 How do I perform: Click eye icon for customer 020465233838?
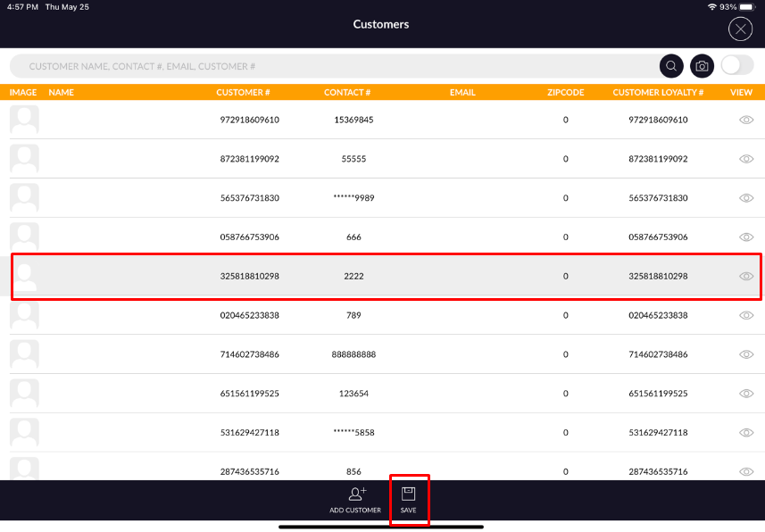click(x=746, y=315)
